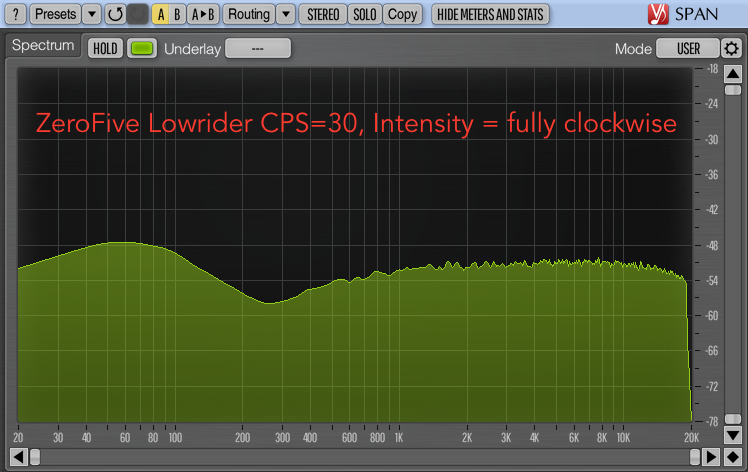The height and width of the screenshot is (472, 748).
Task: Select the A state slot
Action: 161,15
